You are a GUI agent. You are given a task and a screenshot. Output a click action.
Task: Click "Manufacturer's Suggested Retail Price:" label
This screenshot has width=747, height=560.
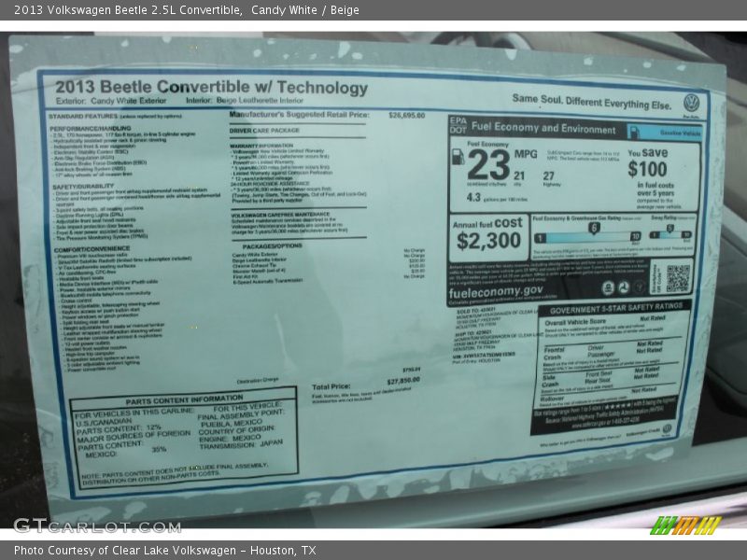[x=299, y=114]
